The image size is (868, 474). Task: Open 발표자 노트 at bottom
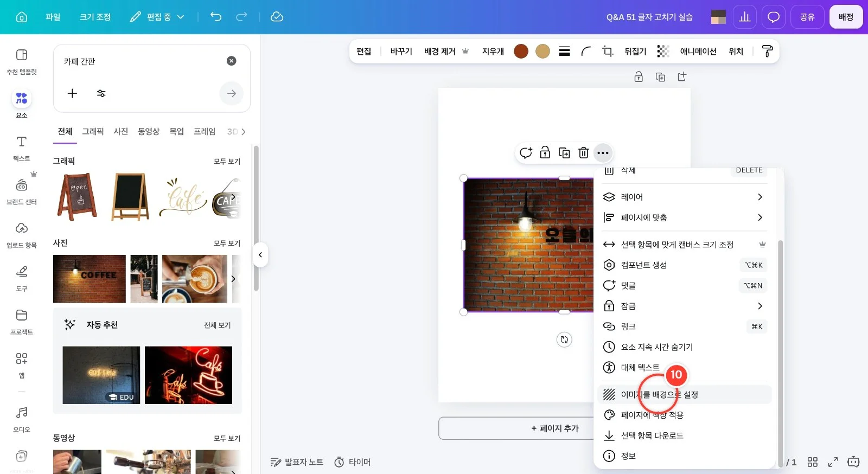(x=297, y=462)
